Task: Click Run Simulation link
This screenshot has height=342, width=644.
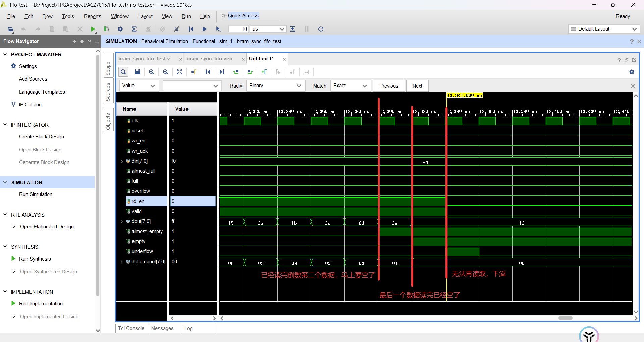Action: click(36, 194)
